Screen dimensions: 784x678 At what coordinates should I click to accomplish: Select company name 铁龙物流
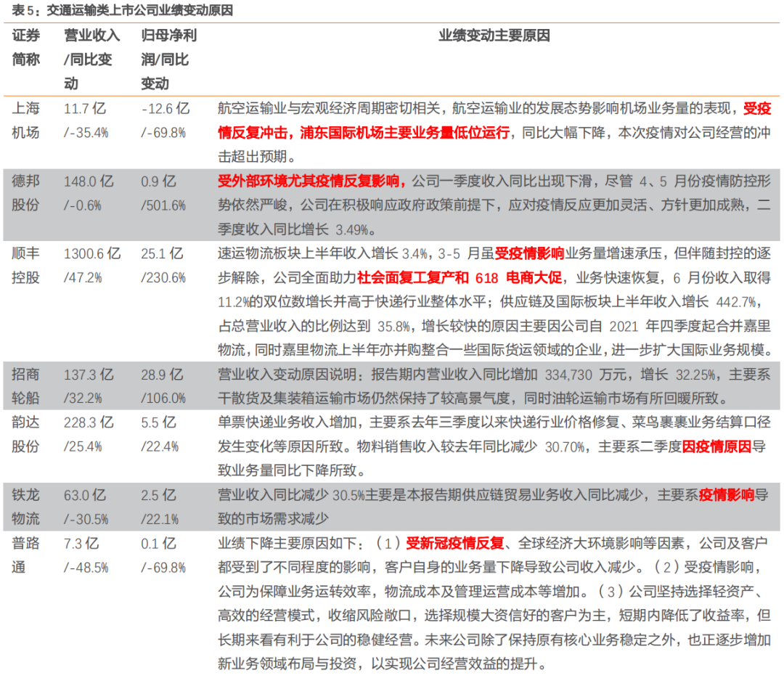(26, 507)
